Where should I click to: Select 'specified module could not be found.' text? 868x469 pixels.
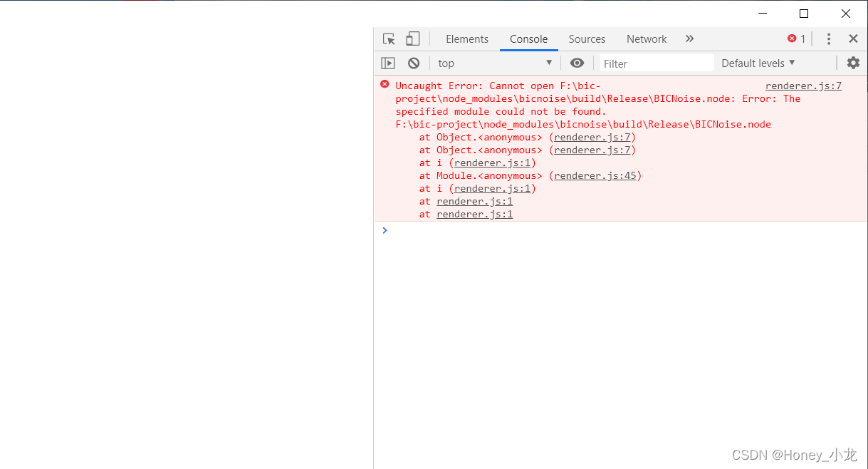pyautogui.click(x=501, y=112)
